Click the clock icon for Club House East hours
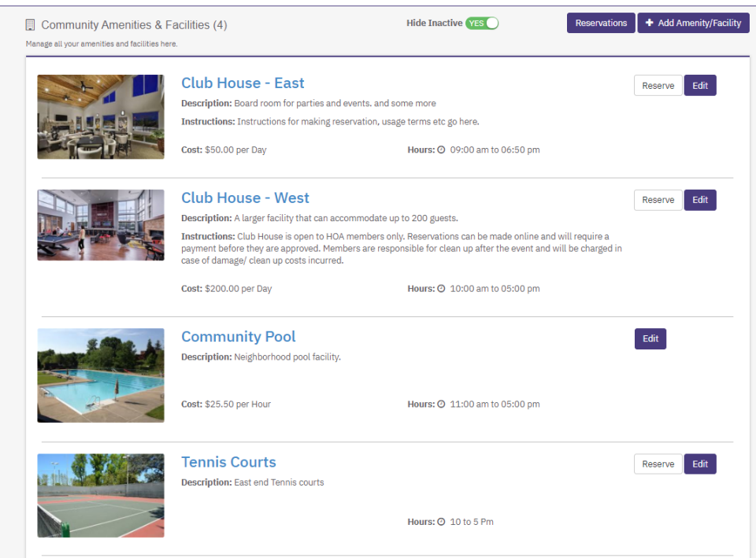756x558 pixels. (x=441, y=150)
